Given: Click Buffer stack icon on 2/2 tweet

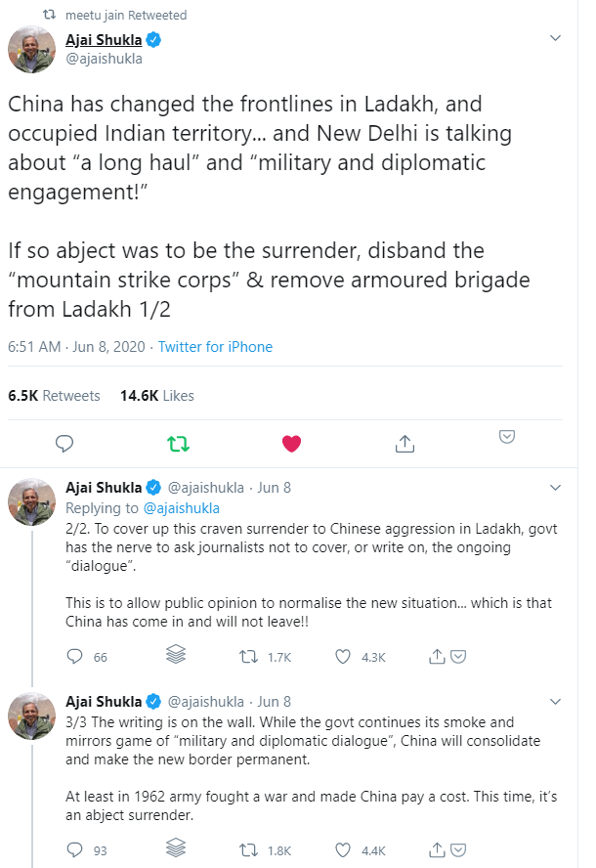Looking at the screenshot, I should click(x=176, y=656).
